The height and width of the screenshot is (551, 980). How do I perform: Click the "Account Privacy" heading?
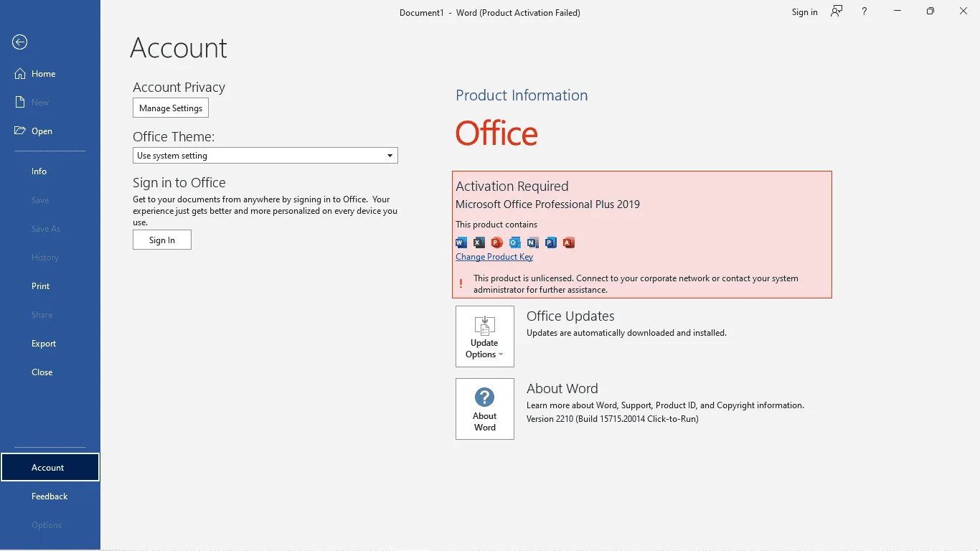pyautogui.click(x=179, y=88)
